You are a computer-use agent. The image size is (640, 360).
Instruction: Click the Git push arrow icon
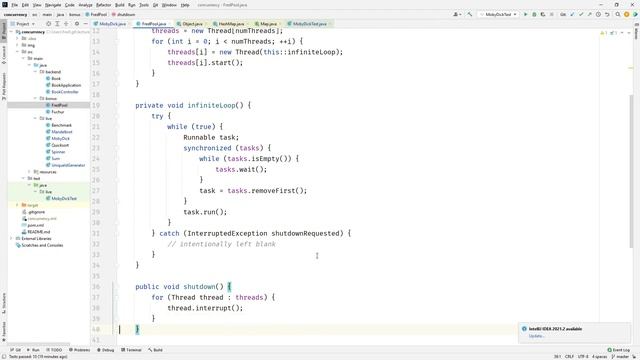(x=589, y=14)
